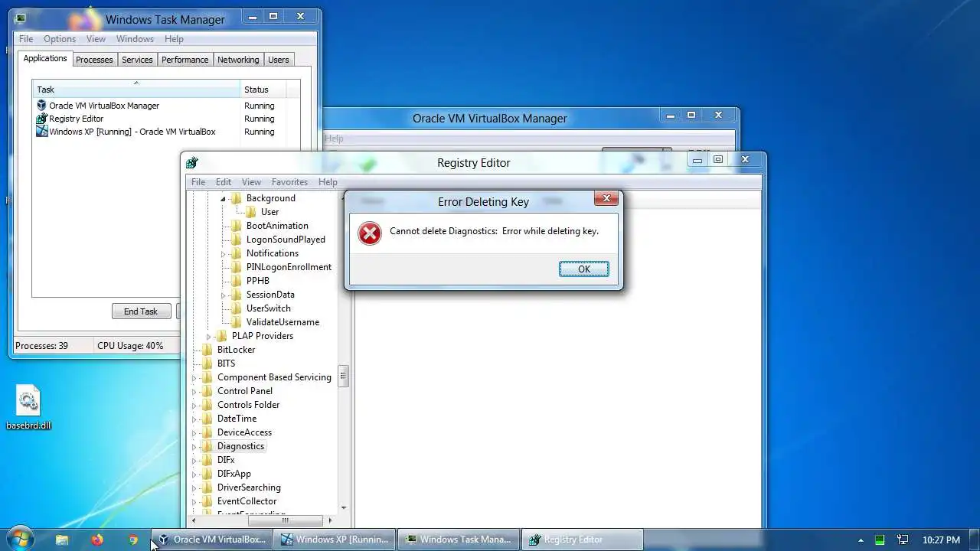Open Options menu in Task Manager
Image resolution: width=980 pixels, height=551 pixels.
coord(60,39)
